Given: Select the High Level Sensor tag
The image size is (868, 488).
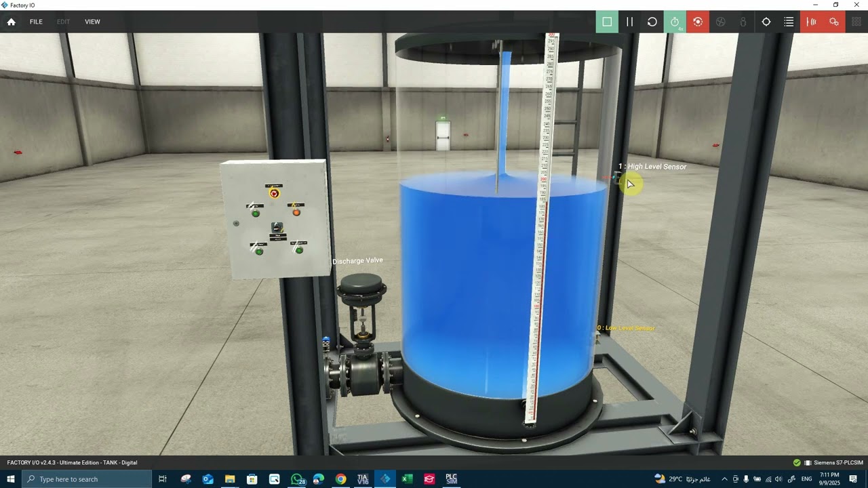Looking at the screenshot, I should pos(652,167).
